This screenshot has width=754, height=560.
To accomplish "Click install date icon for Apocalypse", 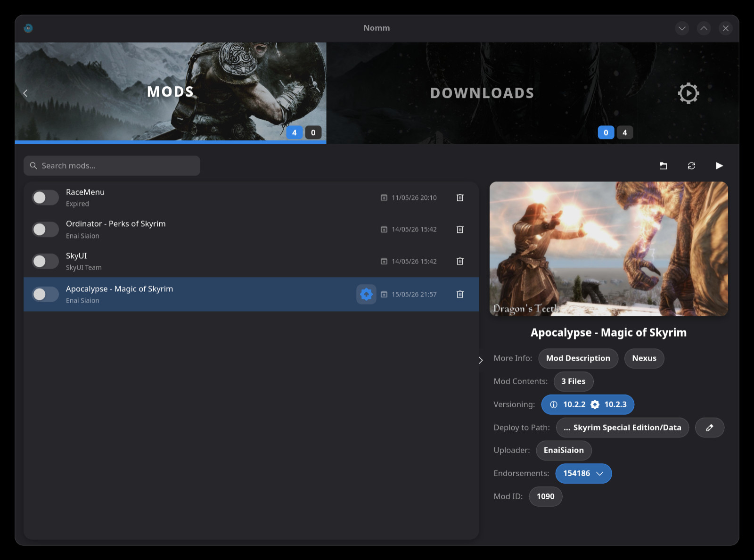I will click(x=384, y=294).
